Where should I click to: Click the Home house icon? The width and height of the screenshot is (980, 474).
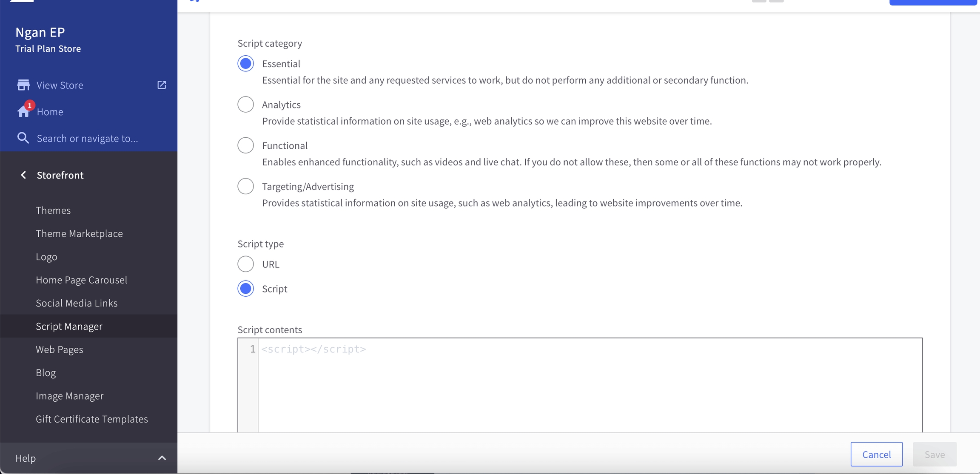pos(23,112)
